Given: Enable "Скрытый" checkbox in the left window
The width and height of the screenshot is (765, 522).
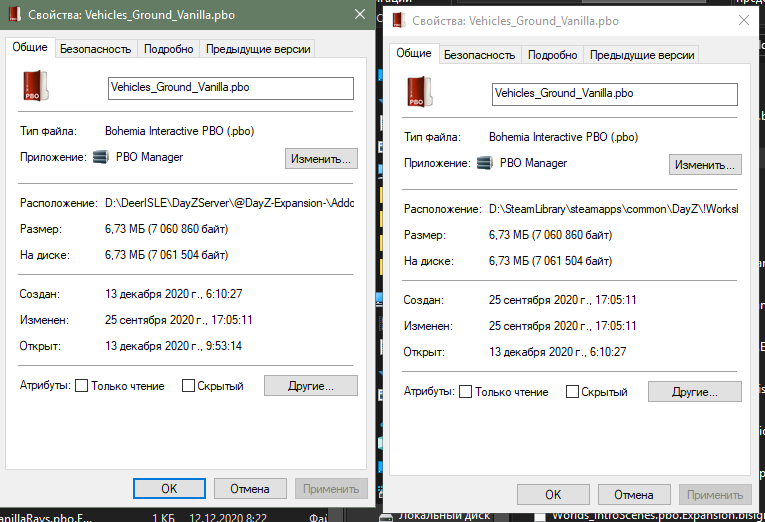Looking at the screenshot, I should [x=188, y=386].
